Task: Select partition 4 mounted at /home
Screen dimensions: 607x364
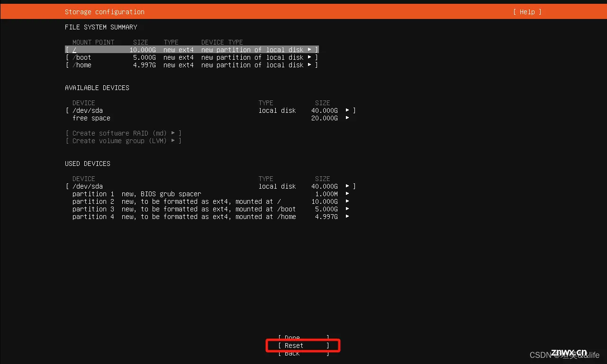Action: tap(211, 217)
